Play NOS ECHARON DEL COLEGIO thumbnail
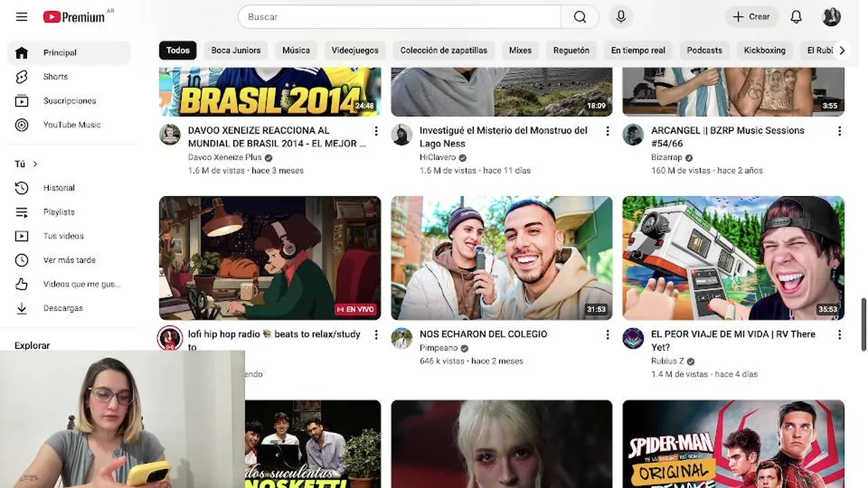The height and width of the screenshot is (488, 868). [502, 258]
